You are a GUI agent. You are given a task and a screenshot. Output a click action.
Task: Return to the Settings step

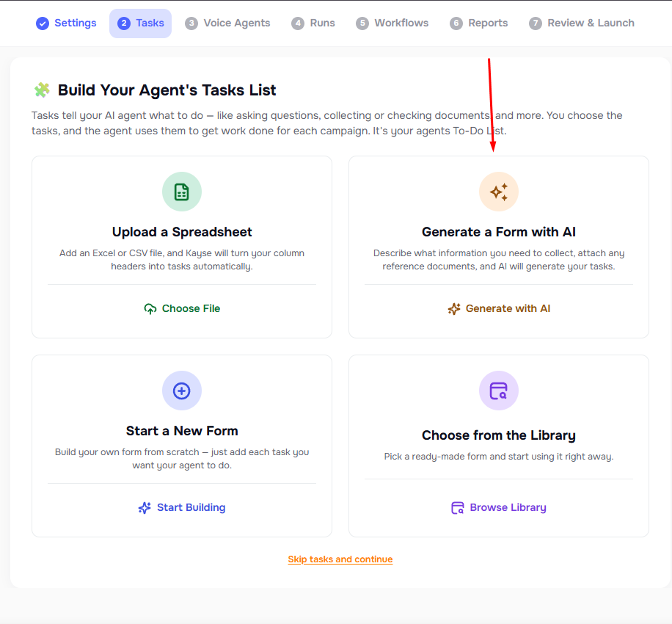click(65, 23)
